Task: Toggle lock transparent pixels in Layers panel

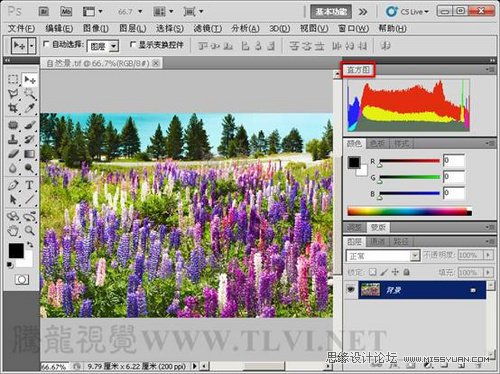Action: pyautogui.click(x=372, y=272)
